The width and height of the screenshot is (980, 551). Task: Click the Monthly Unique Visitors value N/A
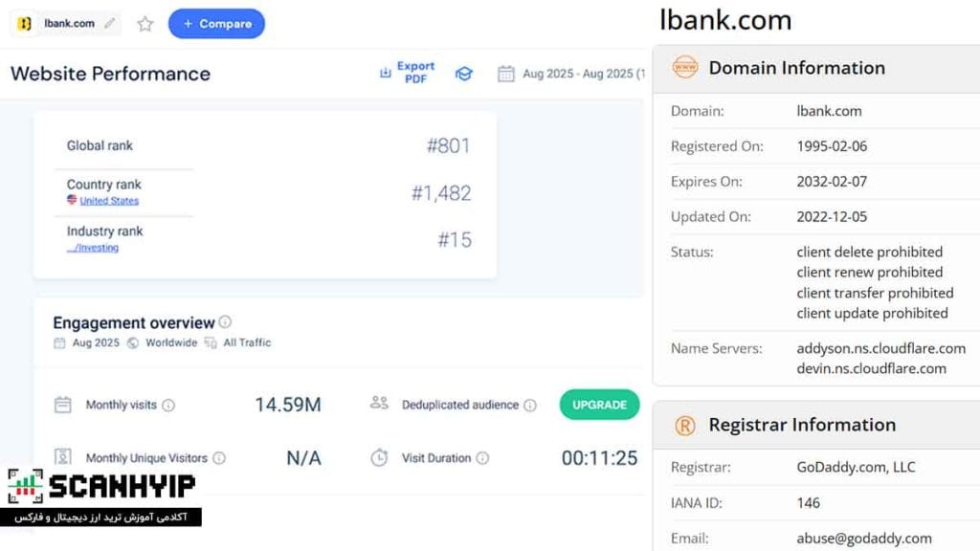point(303,458)
